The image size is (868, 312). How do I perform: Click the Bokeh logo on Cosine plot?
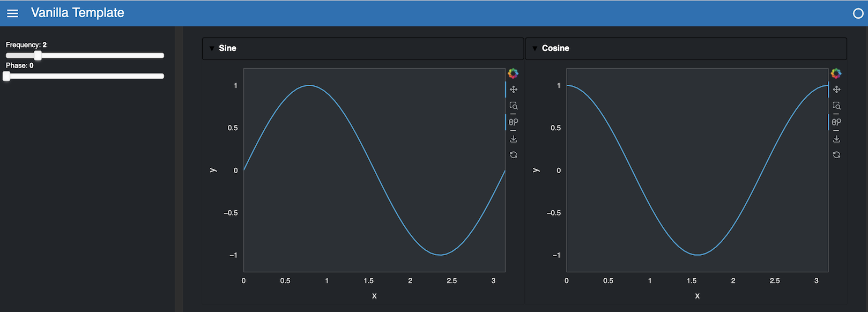coord(836,73)
